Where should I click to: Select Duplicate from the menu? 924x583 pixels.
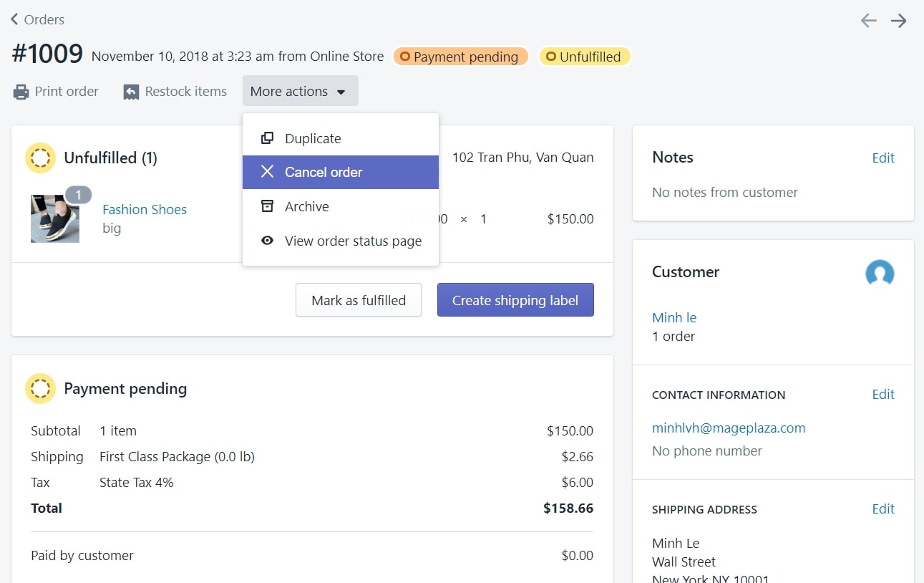pyautogui.click(x=313, y=138)
